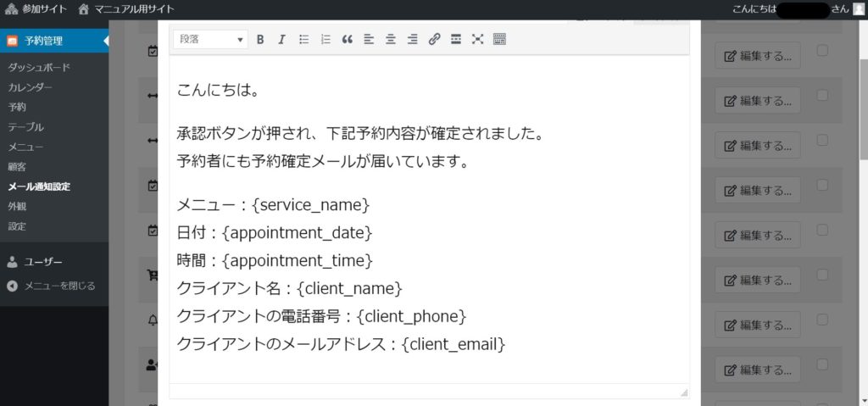Open ダッシュボード in the sidebar menu
The height and width of the screenshot is (406, 868).
click(x=38, y=67)
